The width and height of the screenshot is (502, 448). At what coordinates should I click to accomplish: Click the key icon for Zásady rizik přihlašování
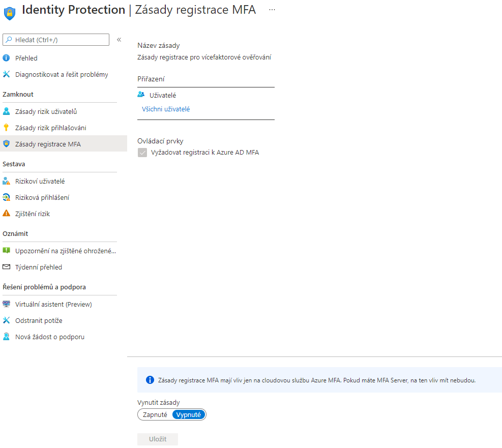(7, 128)
